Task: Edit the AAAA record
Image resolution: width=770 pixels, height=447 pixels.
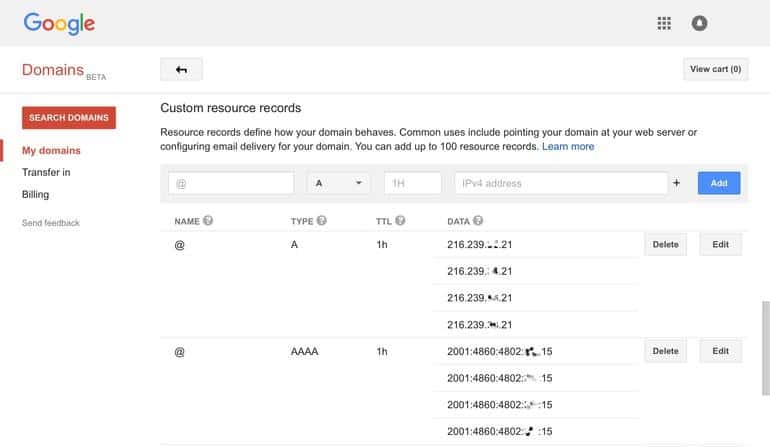Action: point(720,351)
